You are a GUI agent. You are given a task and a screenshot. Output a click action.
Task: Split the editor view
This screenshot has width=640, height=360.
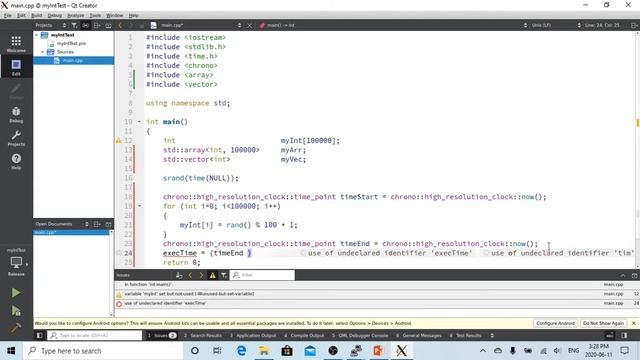(634, 25)
